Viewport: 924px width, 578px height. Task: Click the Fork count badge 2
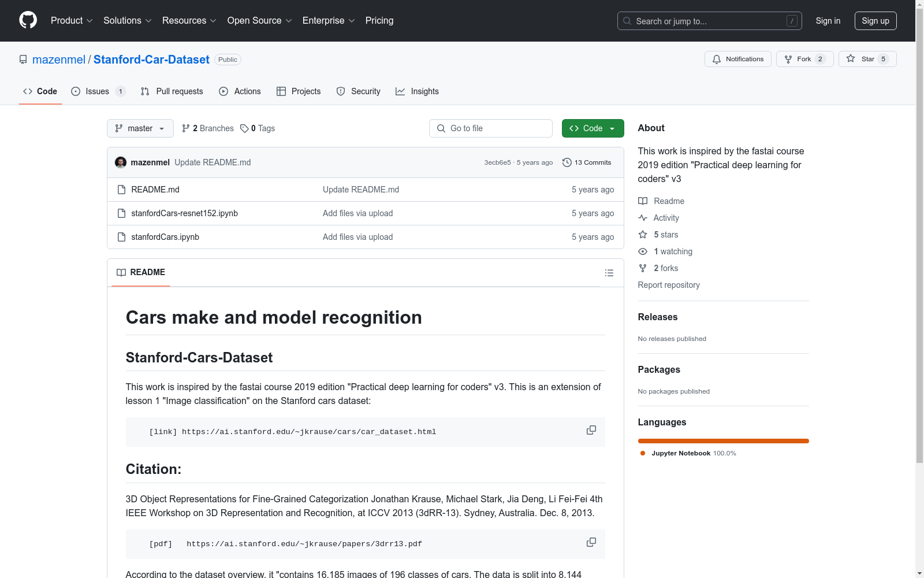click(x=820, y=59)
